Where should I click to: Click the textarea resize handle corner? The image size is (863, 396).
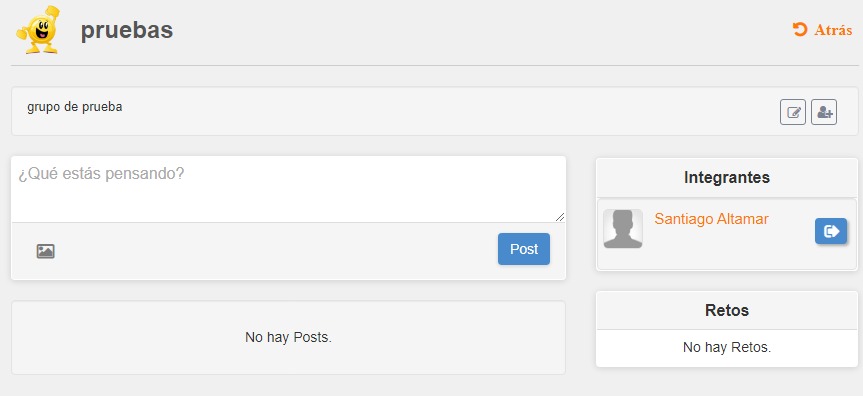[560, 217]
